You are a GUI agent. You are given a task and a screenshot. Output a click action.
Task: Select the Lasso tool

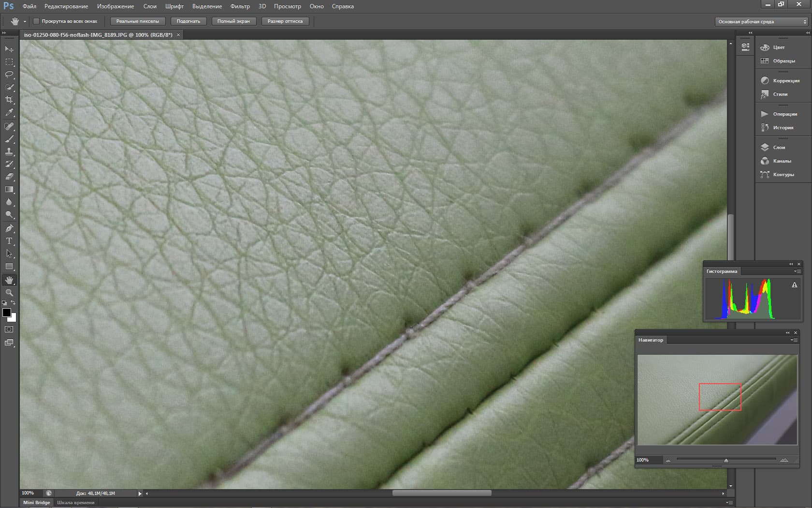tap(9, 75)
